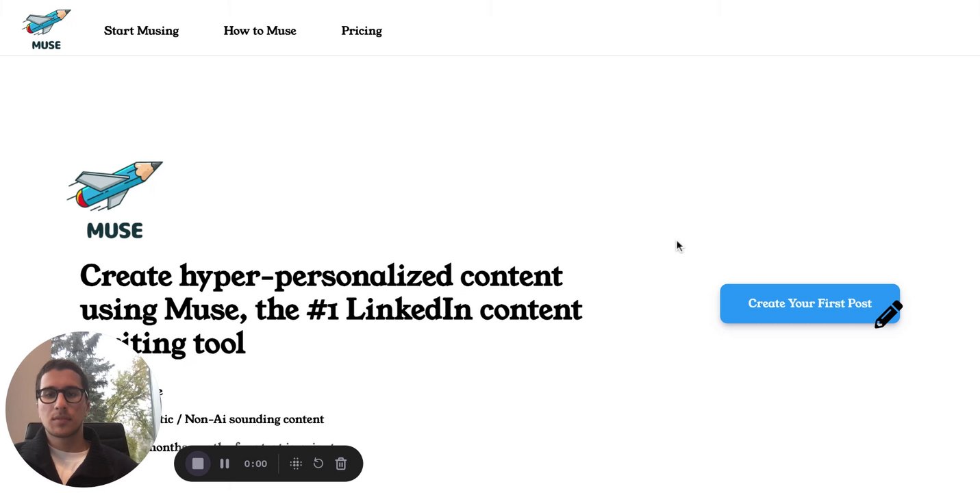Restart the recording with the circular arrow
This screenshot has width=980, height=493.
coord(318,464)
